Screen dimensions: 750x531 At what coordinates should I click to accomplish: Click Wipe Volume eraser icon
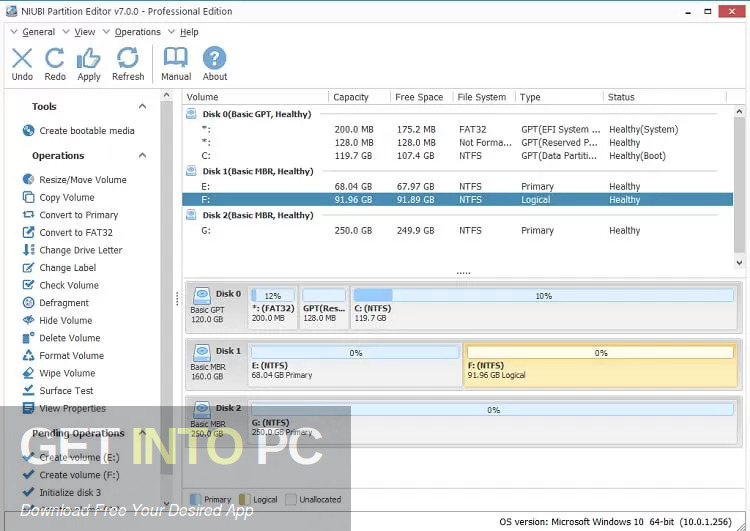28,373
